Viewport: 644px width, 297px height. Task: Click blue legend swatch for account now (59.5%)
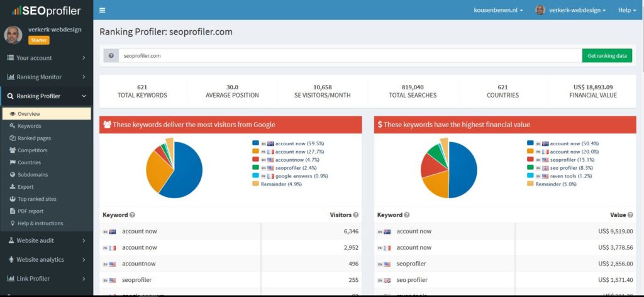point(255,143)
